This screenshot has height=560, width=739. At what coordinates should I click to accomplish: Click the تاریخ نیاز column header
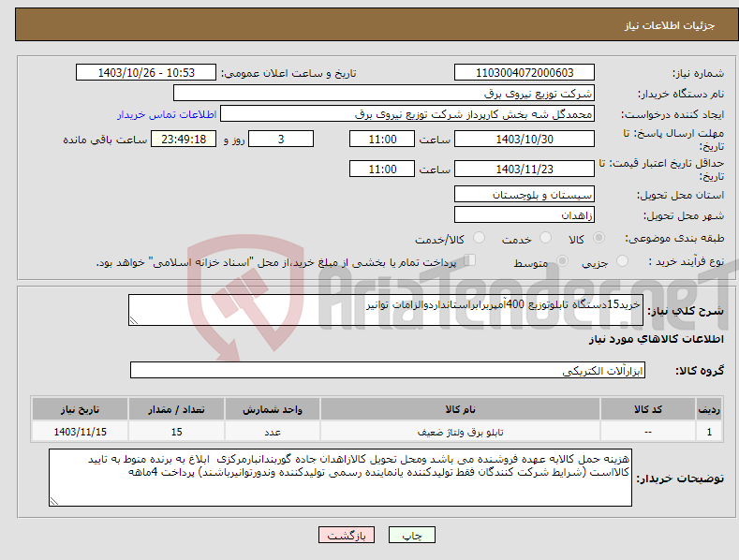[x=81, y=409]
